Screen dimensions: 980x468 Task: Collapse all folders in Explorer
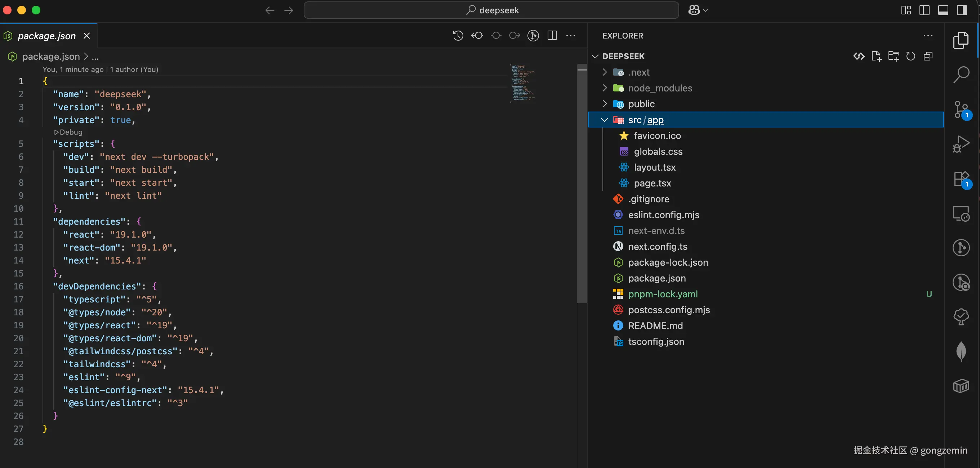click(x=928, y=56)
